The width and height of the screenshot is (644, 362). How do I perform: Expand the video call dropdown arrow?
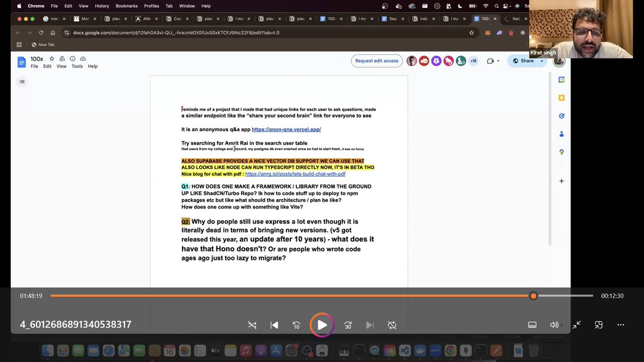pos(499,61)
